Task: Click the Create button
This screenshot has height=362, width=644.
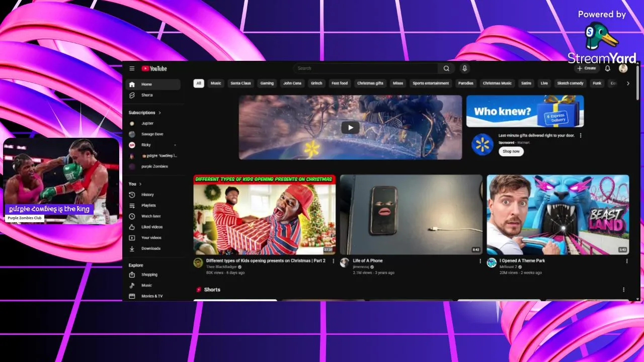Action: (x=587, y=68)
